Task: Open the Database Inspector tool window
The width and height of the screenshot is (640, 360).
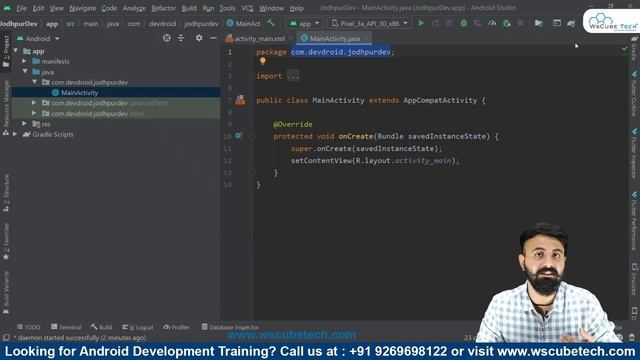Action: pos(230,327)
